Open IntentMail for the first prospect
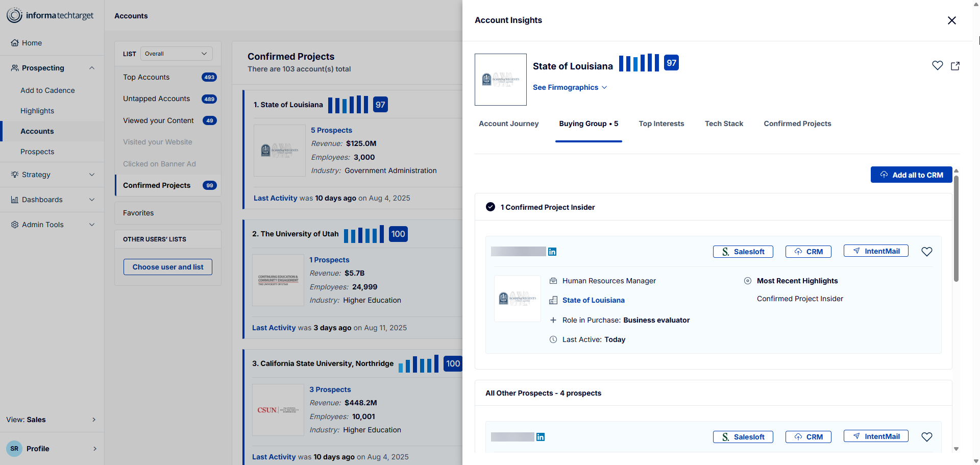The width and height of the screenshot is (980, 465). point(875,251)
